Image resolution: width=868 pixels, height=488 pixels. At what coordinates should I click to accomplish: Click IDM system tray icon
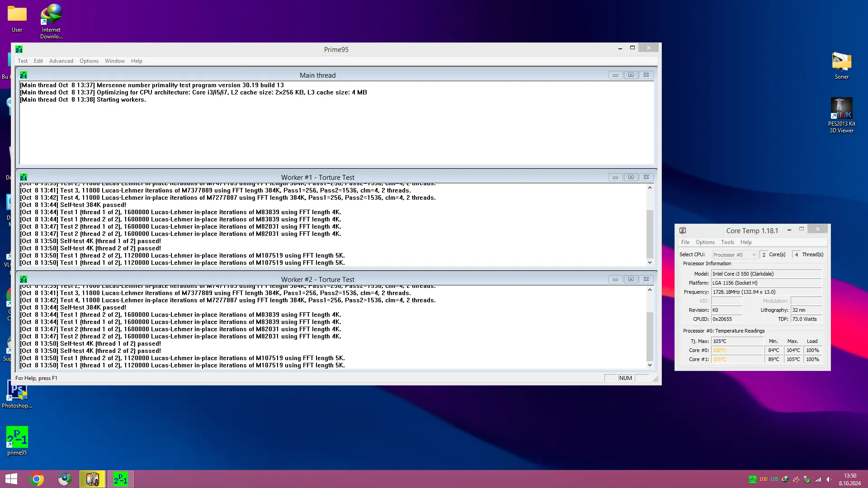point(785,479)
